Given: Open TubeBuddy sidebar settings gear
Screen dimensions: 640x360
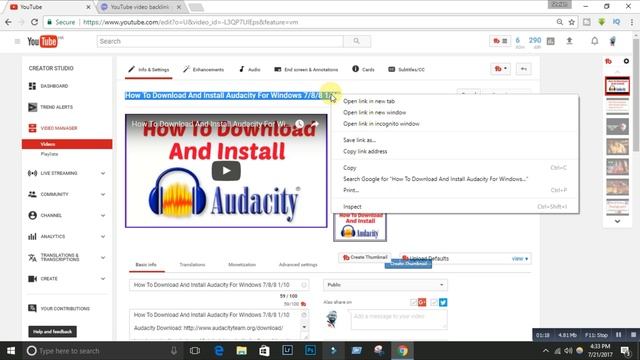Looking at the screenshot, I should [x=626, y=61].
